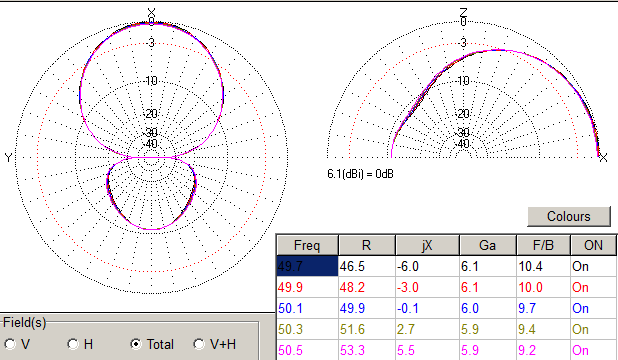Click the Freq column header
Viewport: 618px width, 360px height.
307,245
